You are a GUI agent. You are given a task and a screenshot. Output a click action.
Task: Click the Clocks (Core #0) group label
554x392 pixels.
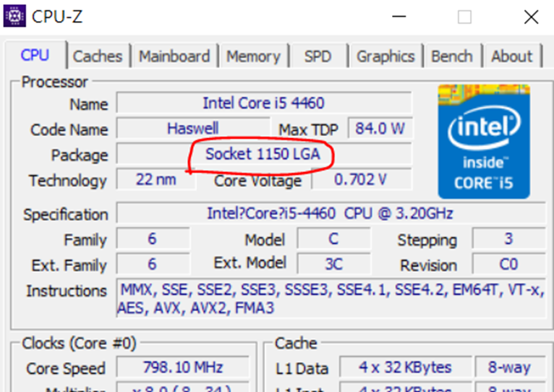[79, 344]
